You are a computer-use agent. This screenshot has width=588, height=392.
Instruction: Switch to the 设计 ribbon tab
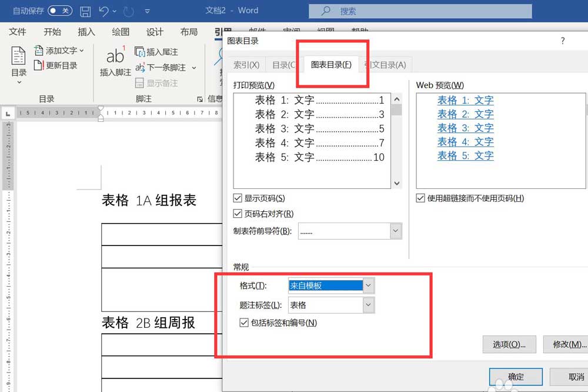[155, 32]
